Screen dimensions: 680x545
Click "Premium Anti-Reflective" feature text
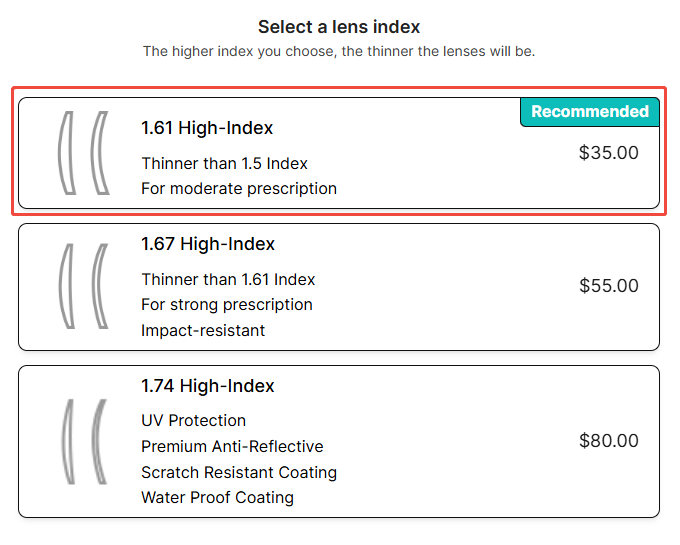[232, 446]
